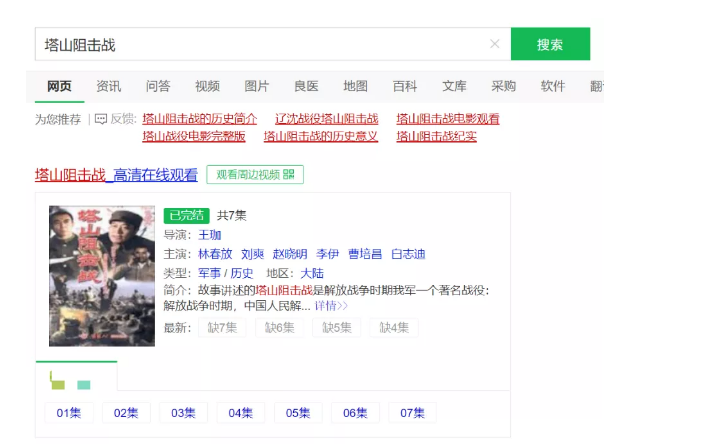Screen dimensions: 707x445
Task: Open the 图片 tab
Action: click(257, 86)
